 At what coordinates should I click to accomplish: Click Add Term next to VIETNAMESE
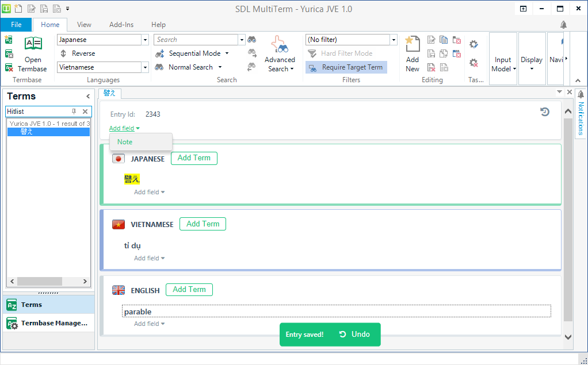tap(203, 224)
